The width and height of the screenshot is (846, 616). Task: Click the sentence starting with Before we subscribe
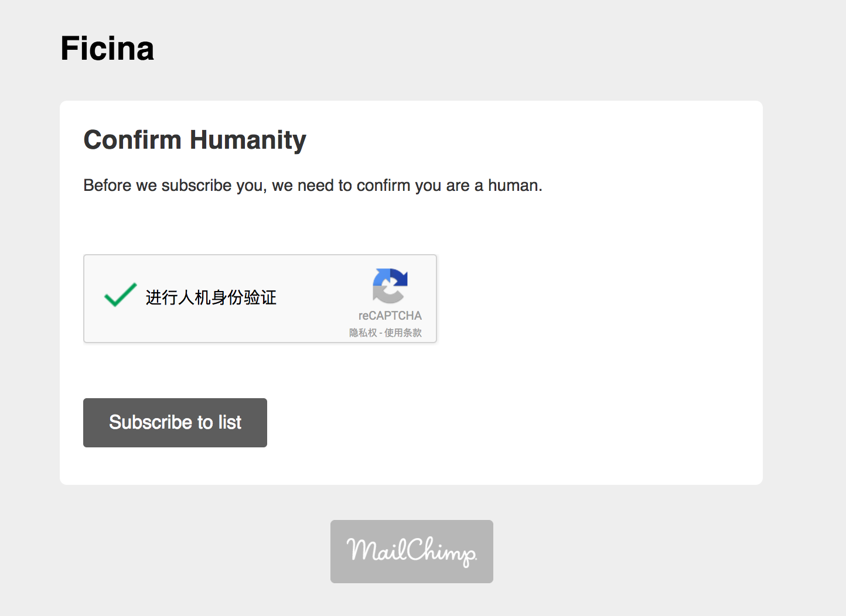pyautogui.click(x=313, y=186)
